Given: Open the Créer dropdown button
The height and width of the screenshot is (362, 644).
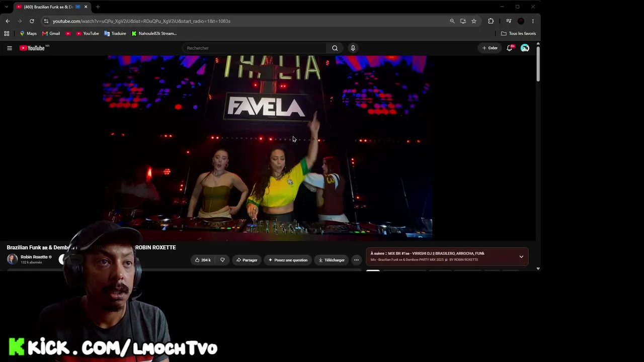Looking at the screenshot, I should pos(490,48).
